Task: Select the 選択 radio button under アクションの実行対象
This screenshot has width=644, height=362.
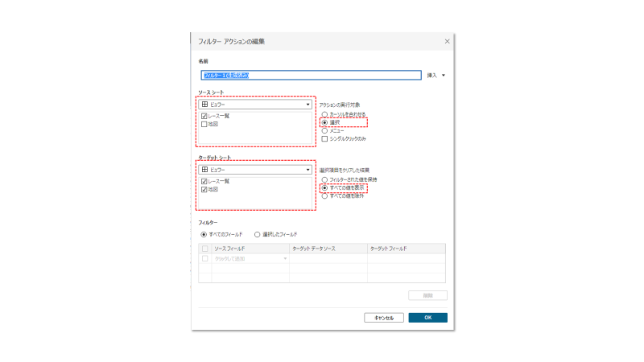Action: click(324, 122)
